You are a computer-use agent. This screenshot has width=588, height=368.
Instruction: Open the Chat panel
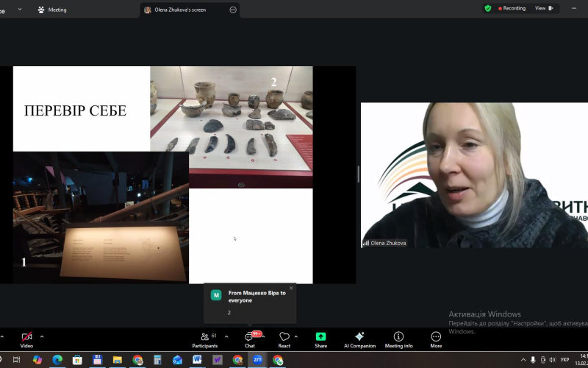(249, 338)
